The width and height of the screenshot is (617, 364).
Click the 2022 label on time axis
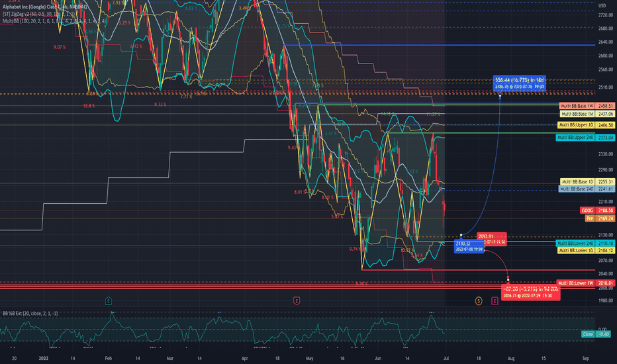[x=43, y=359]
